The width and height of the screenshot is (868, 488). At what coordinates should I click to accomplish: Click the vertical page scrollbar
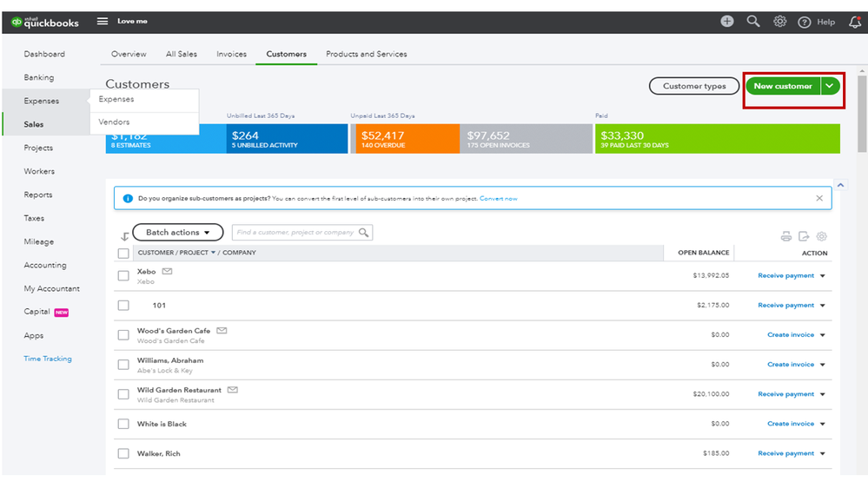862,114
